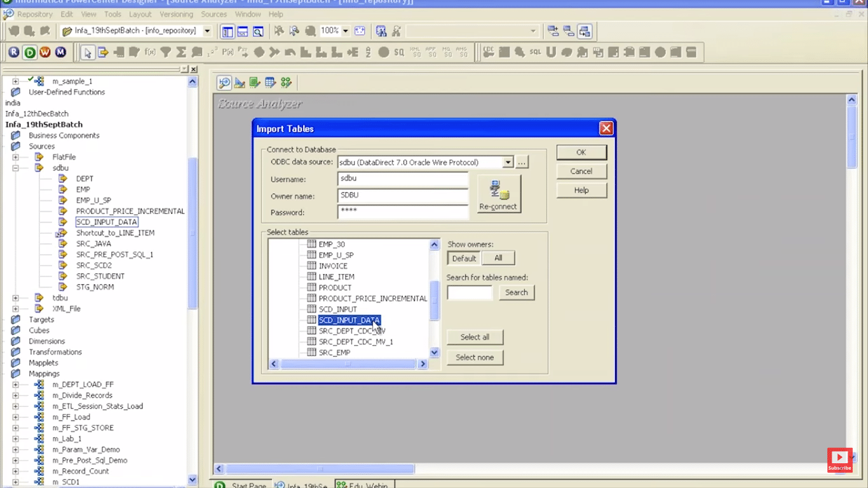
Task: Click the Re-connect button
Action: click(498, 194)
